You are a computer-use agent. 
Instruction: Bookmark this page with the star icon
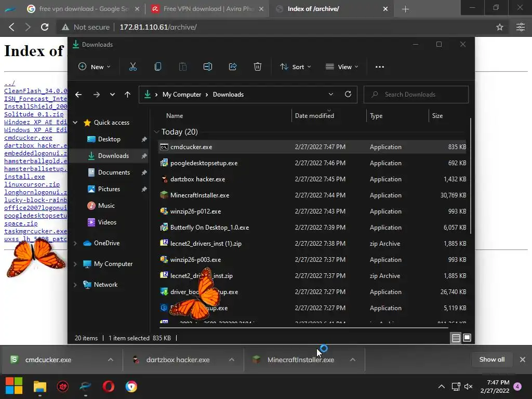[x=499, y=27]
